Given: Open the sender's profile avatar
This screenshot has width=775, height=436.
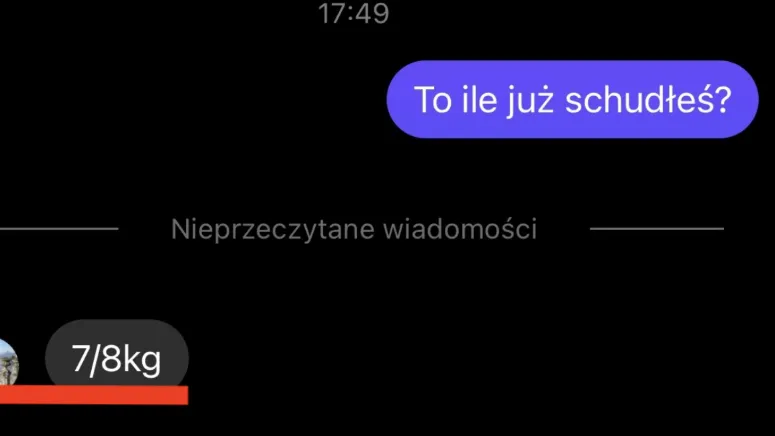Looking at the screenshot, I should tap(8, 362).
